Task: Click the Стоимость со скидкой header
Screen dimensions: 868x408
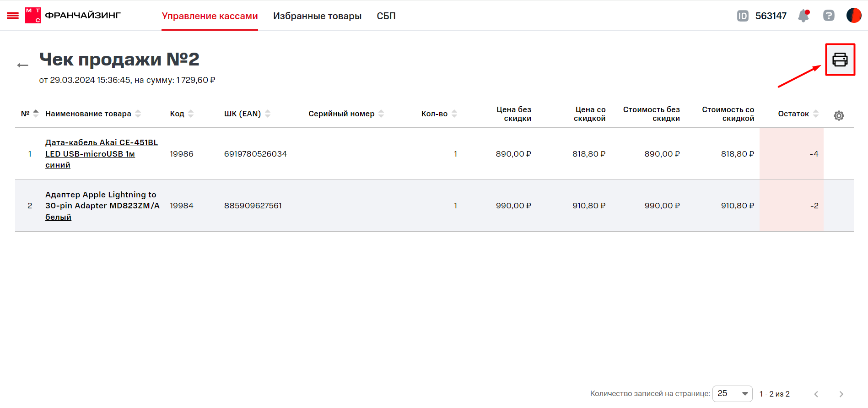Action: (728, 114)
